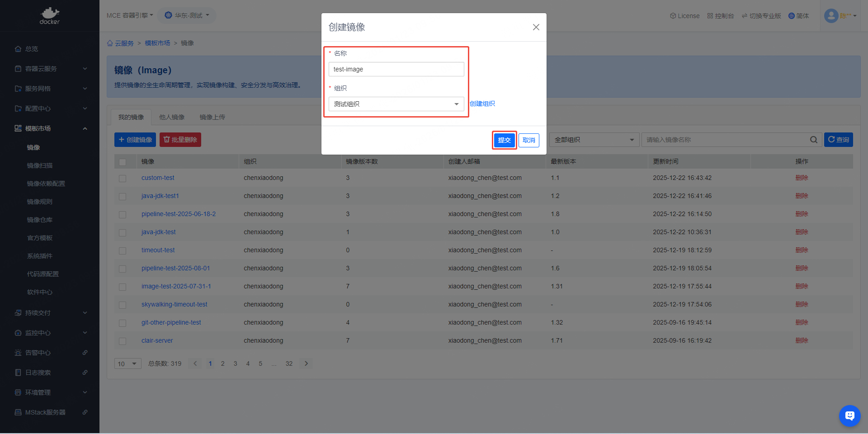Check the custom-test row checkbox
Image resolution: width=868 pixels, height=434 pixels.
tap(123, 178)
